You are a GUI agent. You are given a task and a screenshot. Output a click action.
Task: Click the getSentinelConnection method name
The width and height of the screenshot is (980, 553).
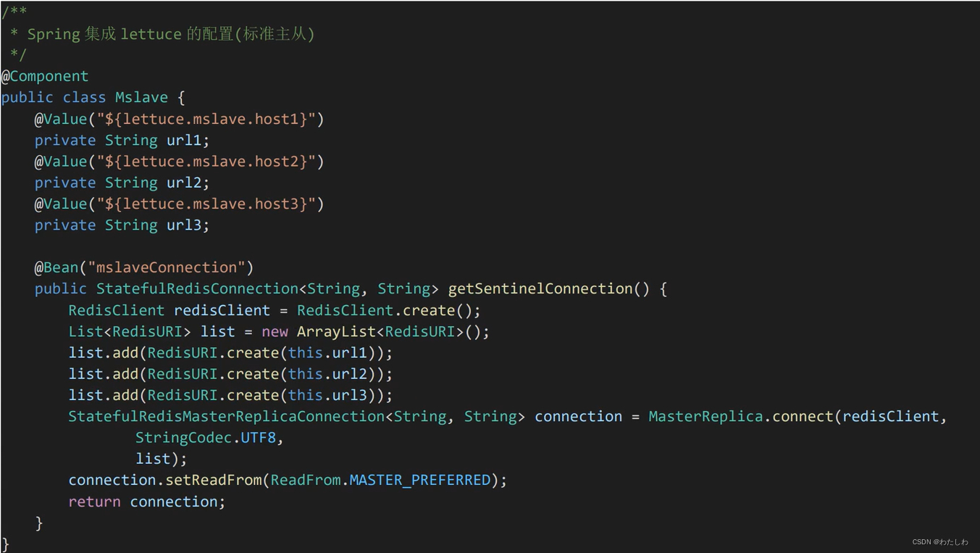point(540,288)
